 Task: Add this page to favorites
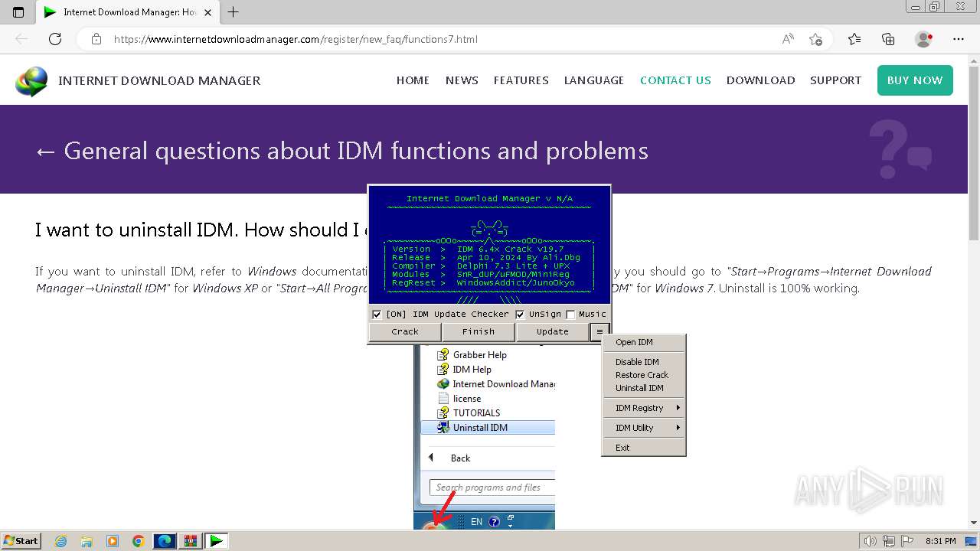click(x=815, y=39)
